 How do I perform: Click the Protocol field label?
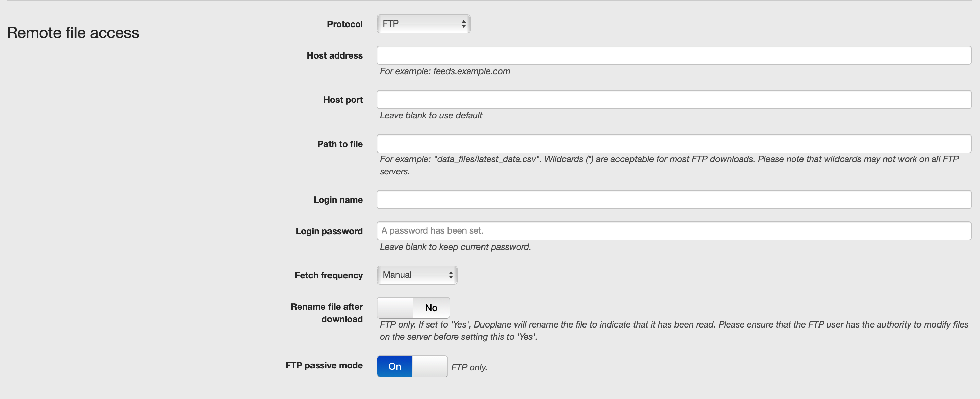345,24
